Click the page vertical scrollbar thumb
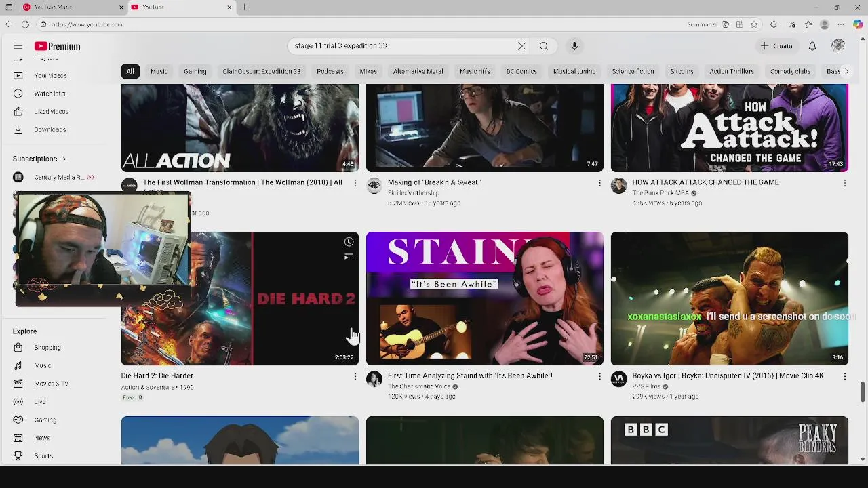 pyautogui.click(x=863, y=392)
